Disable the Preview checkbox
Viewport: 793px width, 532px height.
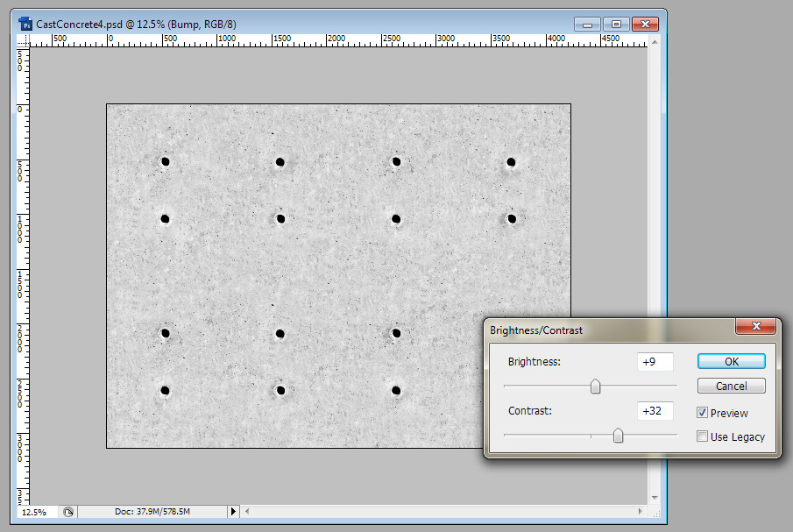point(703,413)
